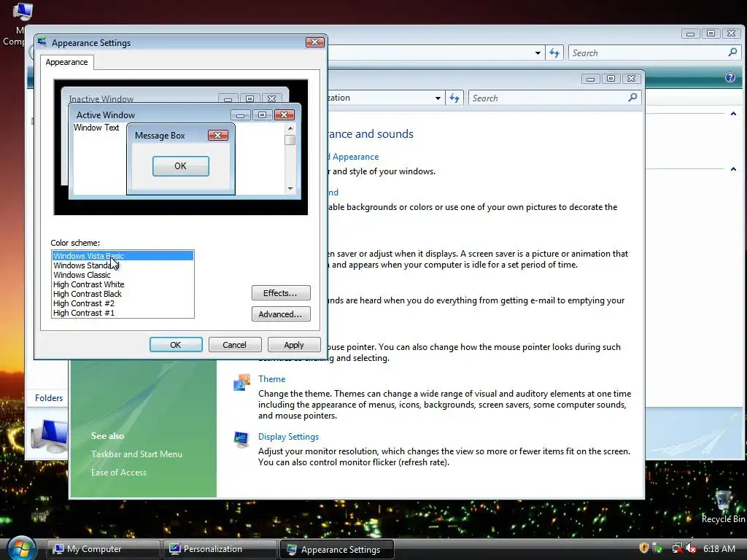This screenshot has height=560, width=747.
Task: Click the Display Settings monitor icon
Action: [241, 440]
